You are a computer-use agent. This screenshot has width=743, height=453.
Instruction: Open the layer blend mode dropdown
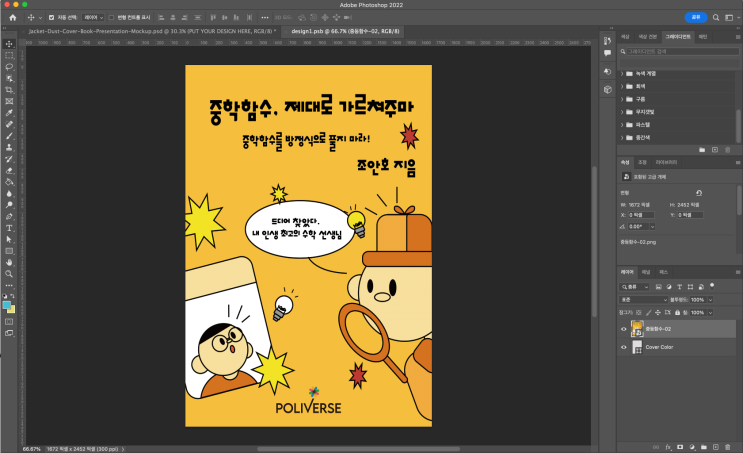click(x=643, y=300)
